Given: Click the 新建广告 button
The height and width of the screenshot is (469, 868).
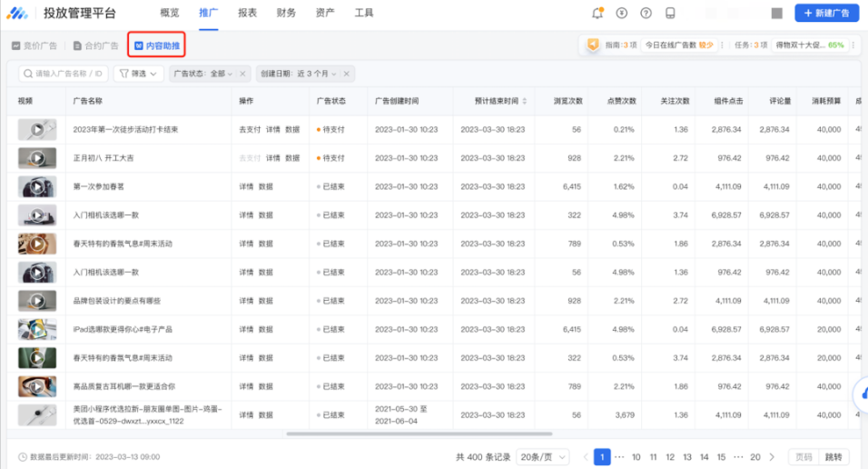Looking at the screenshot, I should coord(826,13).
